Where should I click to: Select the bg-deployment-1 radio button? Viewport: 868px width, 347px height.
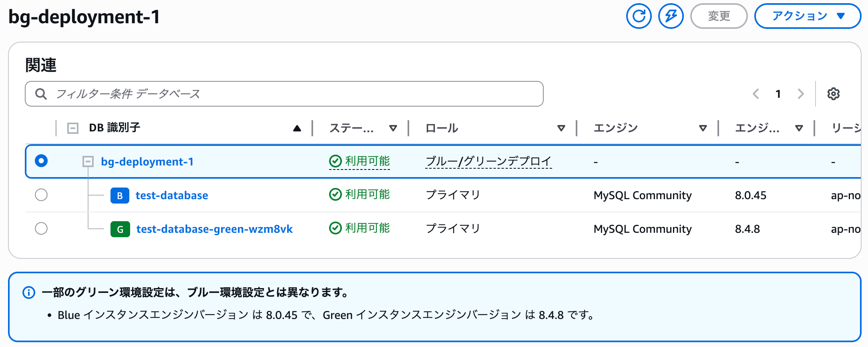point(41,161)
